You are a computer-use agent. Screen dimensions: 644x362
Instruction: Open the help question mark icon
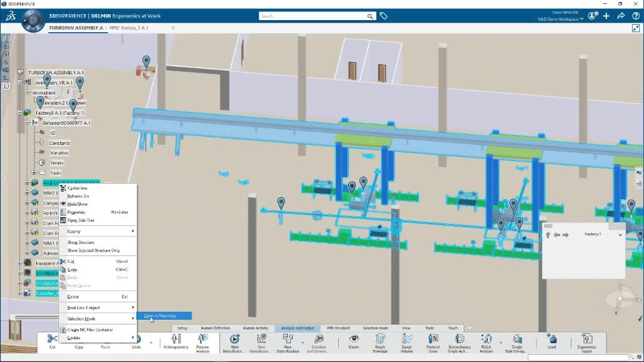point(636,16)
